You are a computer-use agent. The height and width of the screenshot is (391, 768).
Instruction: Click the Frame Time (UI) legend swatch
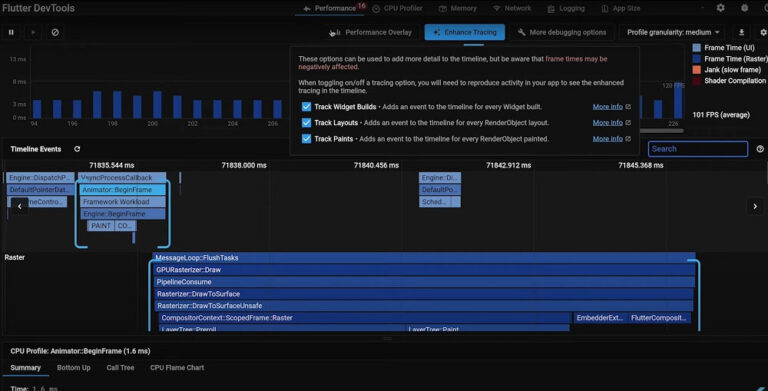click(696, 48)
